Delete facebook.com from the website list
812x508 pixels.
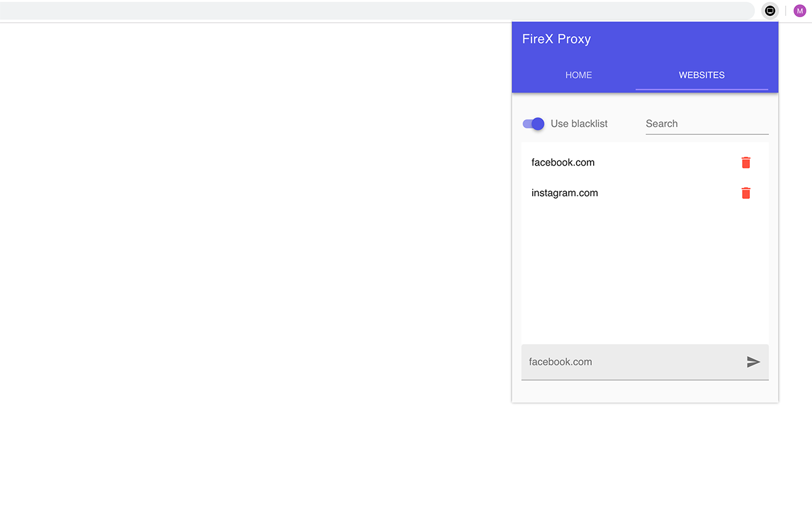[746, 163]
